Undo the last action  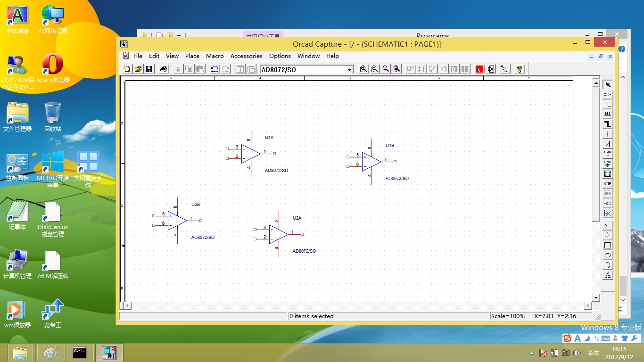pyautogui.click(x=215, y=69)
